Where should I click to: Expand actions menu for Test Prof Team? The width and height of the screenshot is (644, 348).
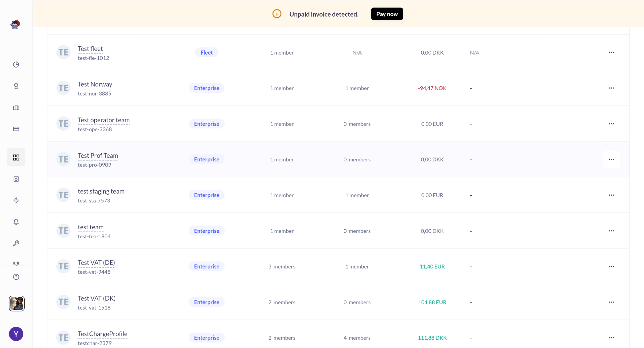point(611,159)
